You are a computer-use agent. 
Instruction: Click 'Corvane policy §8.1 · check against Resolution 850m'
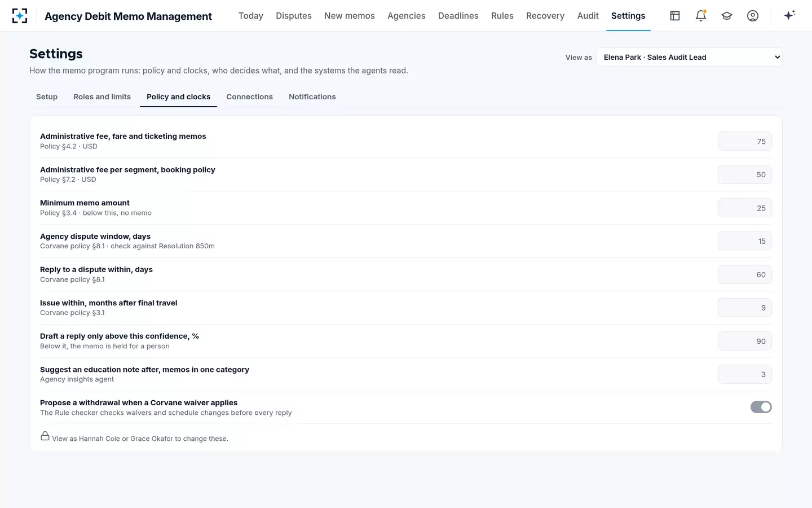(x=127, y=246)
